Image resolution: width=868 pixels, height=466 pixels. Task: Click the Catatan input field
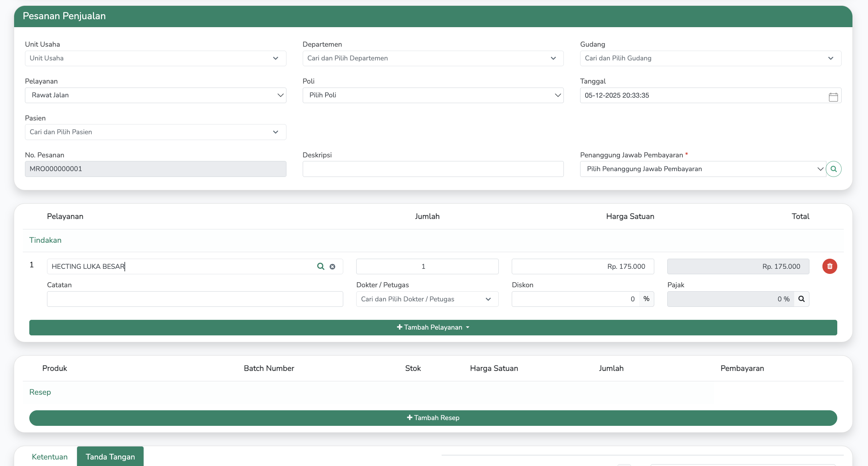(x=195, y=299)
